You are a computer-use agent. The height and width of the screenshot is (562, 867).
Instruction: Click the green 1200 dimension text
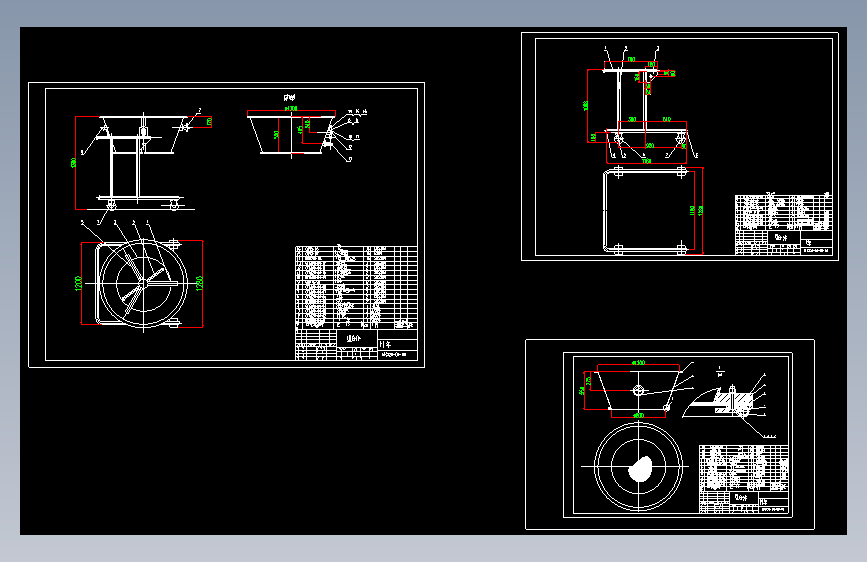tap(78, 283)
